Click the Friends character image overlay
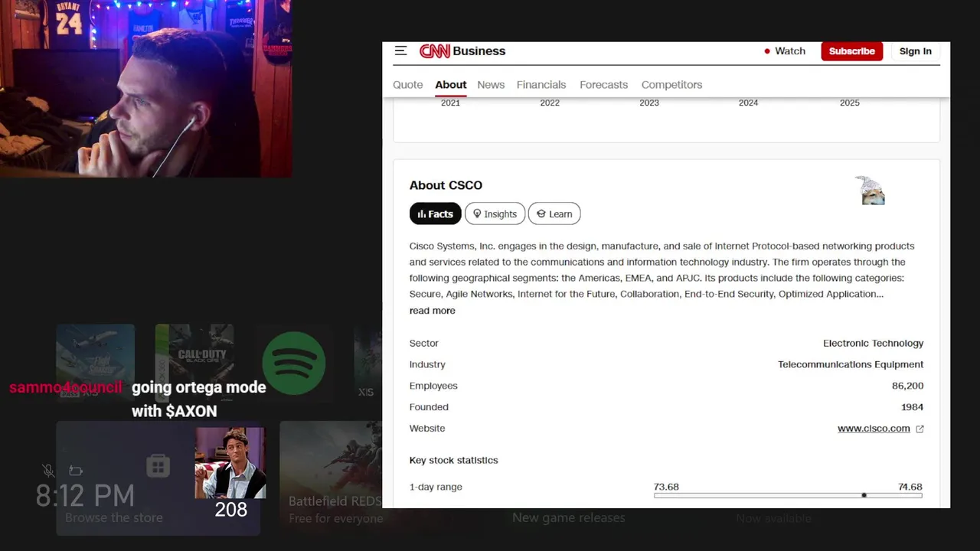 tap(230, 462)
